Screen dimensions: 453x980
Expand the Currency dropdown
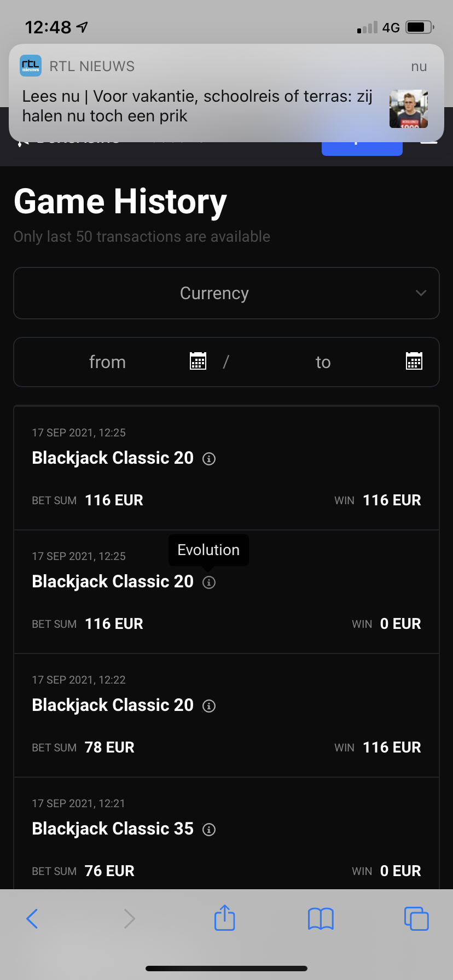point(214,293)
